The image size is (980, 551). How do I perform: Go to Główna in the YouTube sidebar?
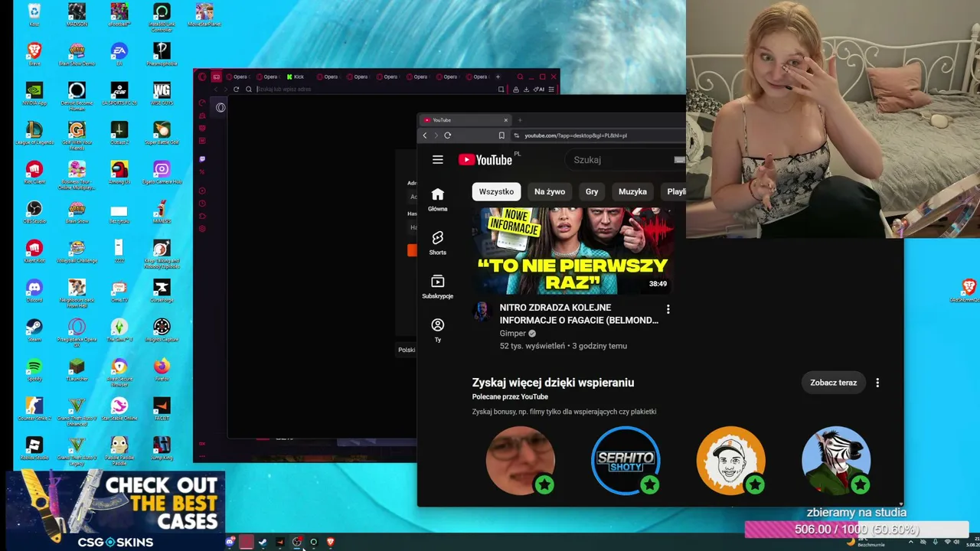pyautogui.click(x=438, y=200)
